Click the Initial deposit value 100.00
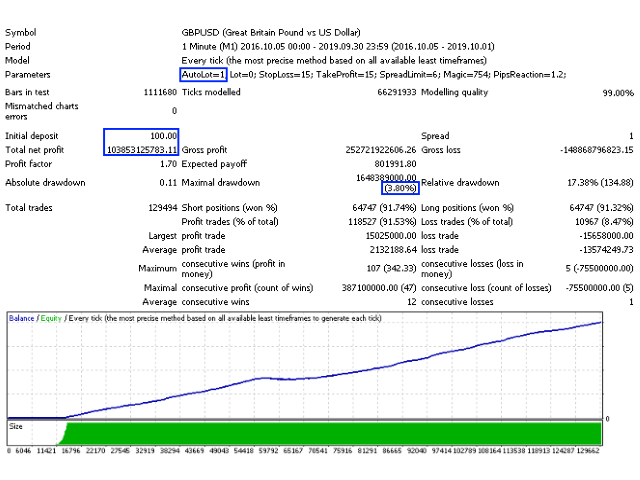The height and width of the screenshot is (480, 640). click(x=164, y=136)
